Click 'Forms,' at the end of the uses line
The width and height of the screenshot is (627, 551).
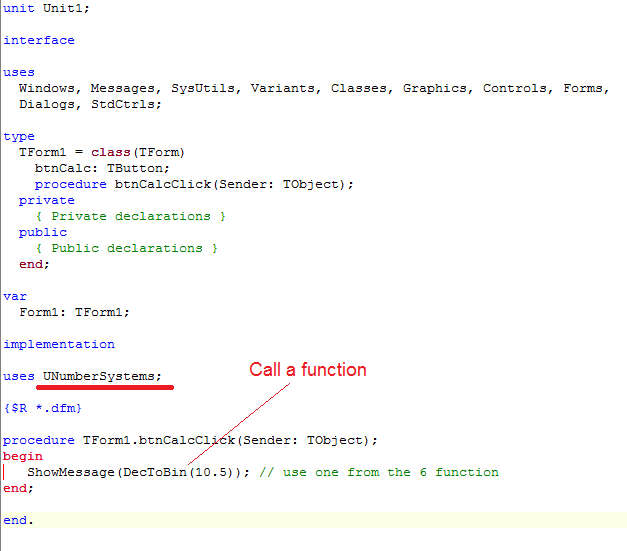click(x=586, y=88)
